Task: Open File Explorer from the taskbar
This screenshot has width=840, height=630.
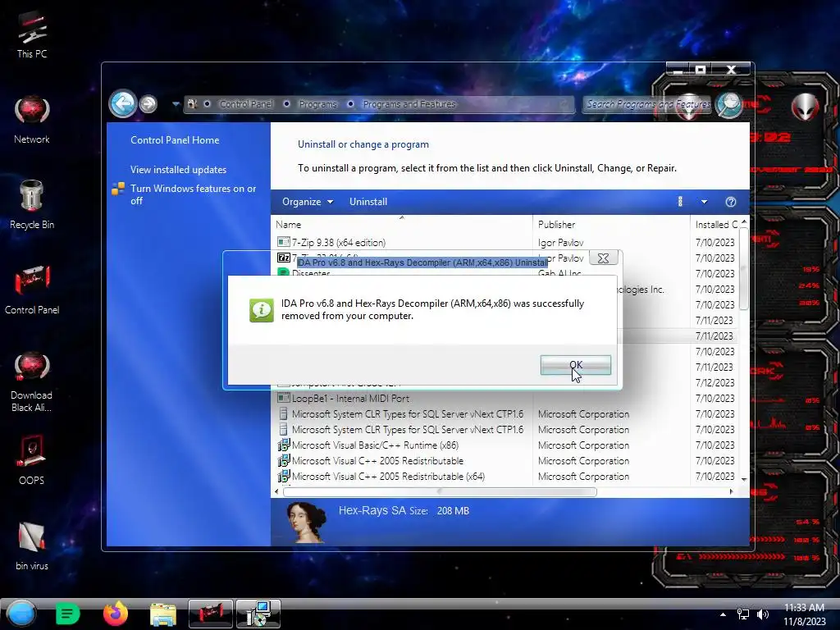Action: click(163, 614)
